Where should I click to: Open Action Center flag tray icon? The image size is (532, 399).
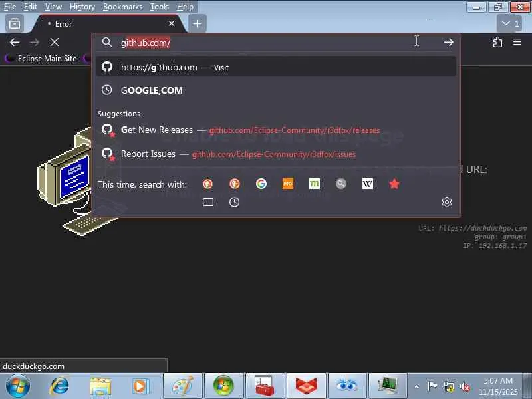(x=432, y=386)
